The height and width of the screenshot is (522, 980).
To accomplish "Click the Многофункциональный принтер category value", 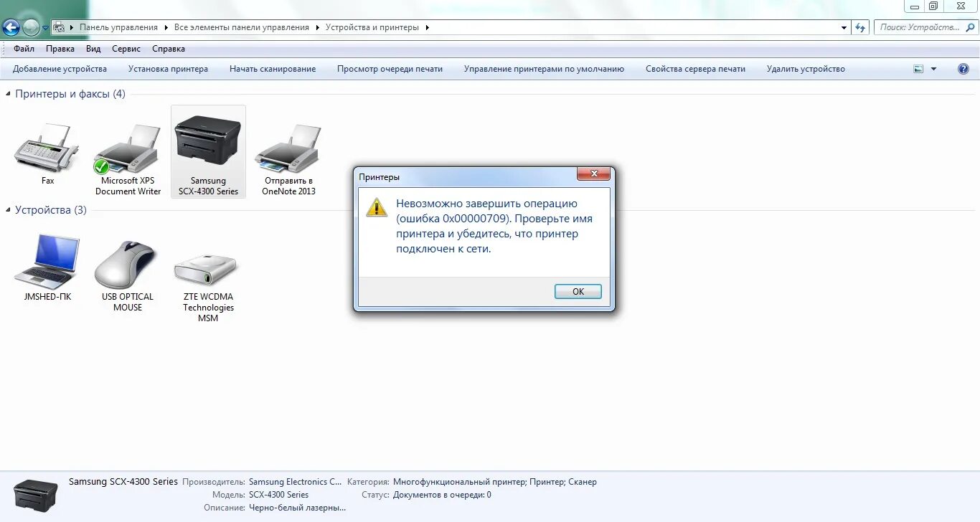I will (x=495, y=482).
